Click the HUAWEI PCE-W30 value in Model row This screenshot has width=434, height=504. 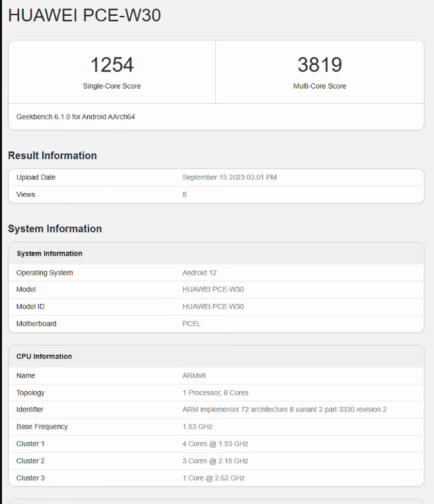(213, 290)
